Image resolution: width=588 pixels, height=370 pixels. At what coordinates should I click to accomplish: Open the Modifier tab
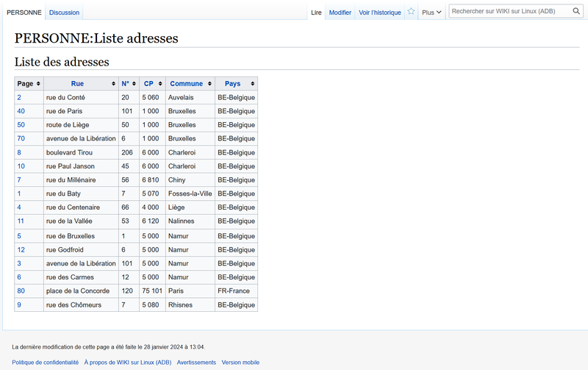tap(340, 13)
